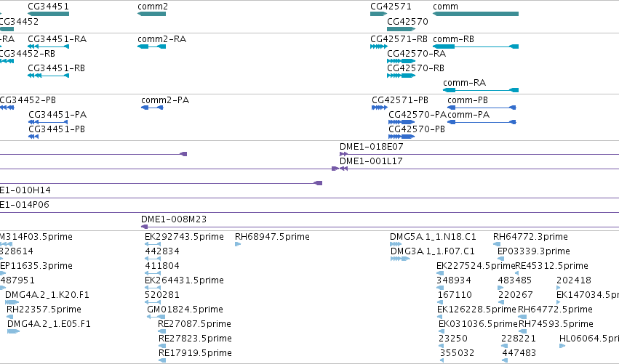Click the 520281 EST label

click(x=162, y=295)
